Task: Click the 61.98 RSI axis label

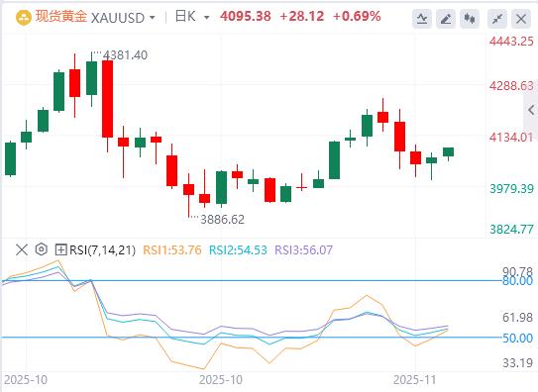Action: point(518,318)
